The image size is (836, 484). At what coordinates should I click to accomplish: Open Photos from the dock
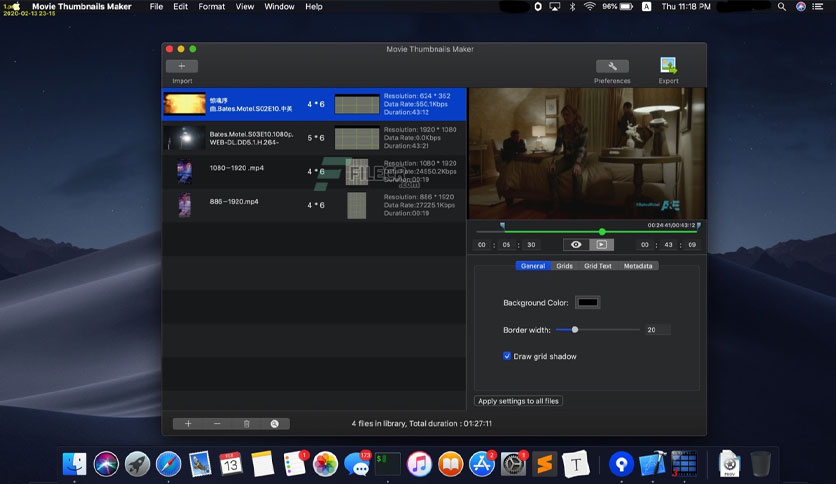click(x=325, y=463)
